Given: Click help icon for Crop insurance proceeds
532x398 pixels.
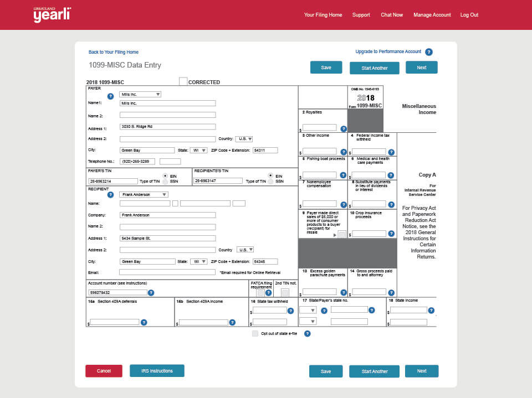Looking at the screenshot, I should pos(391,234).
